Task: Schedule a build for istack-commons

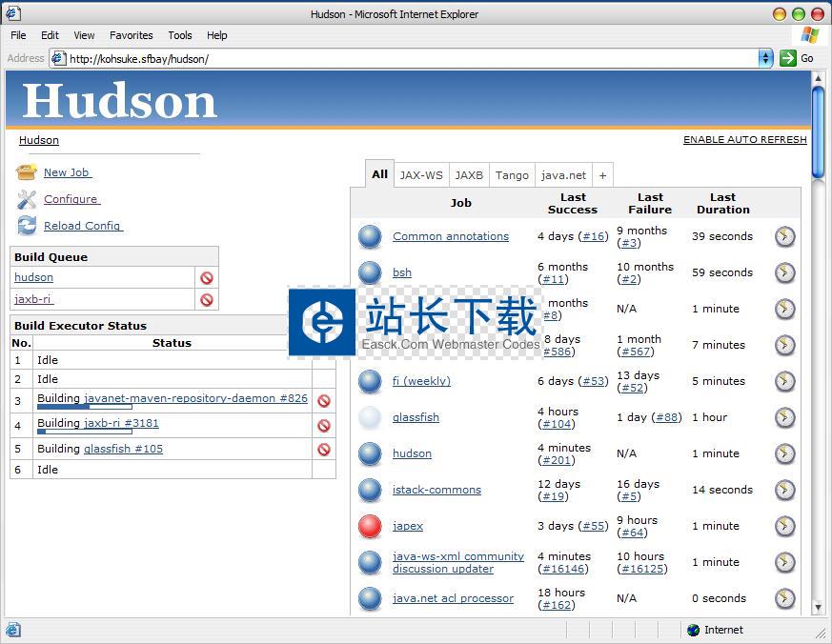Action: click(x=784, y=490)
